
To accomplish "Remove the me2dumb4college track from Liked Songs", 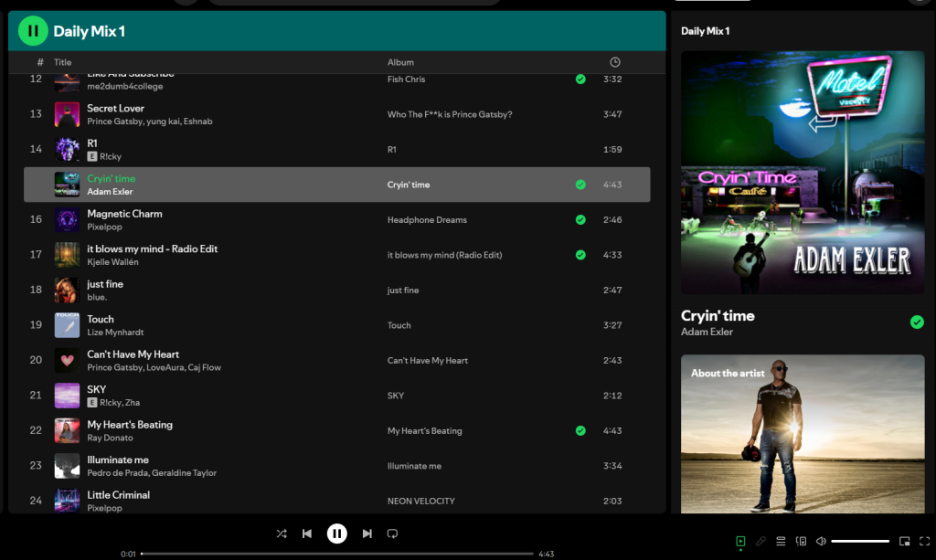I will pos(580,79).
